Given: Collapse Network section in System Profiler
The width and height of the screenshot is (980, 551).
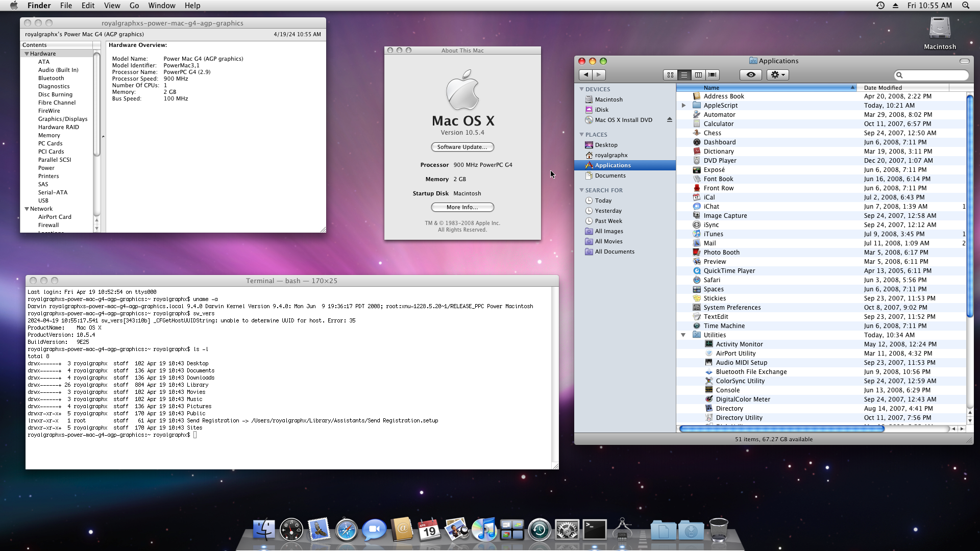Looking at the screenshot, I should click(27, 209).
